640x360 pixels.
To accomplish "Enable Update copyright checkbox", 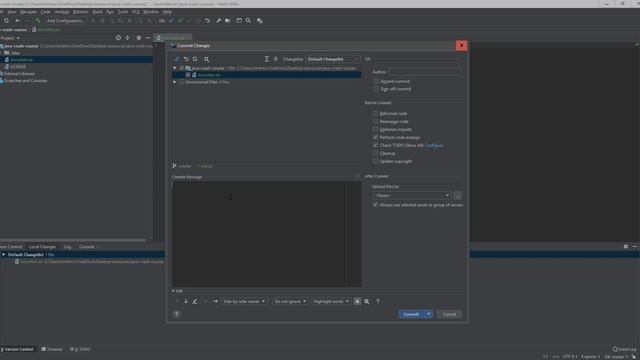I will [375, 161].
